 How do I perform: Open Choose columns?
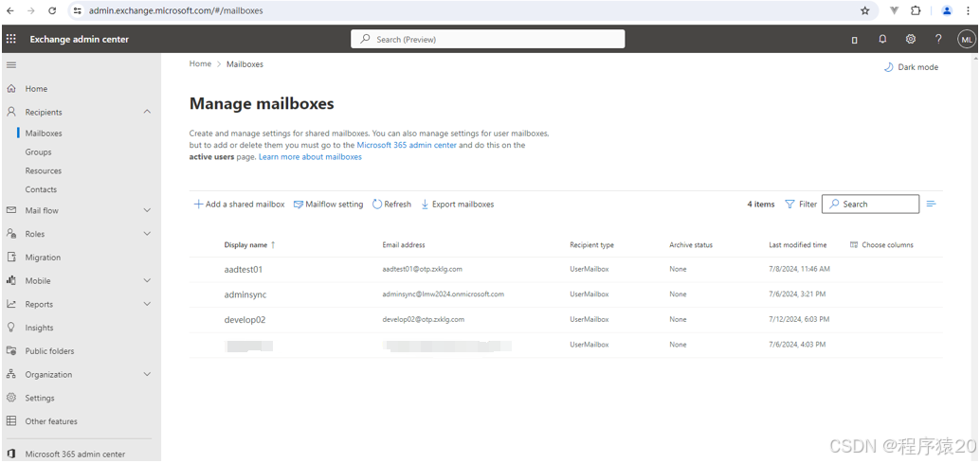(x=881, y=245)
